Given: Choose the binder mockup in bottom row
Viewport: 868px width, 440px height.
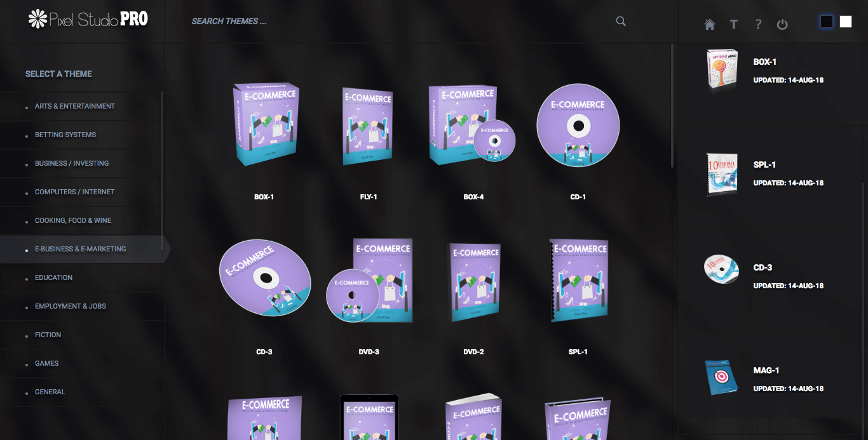Looking at the screenshot, I should tap(578, 419).
